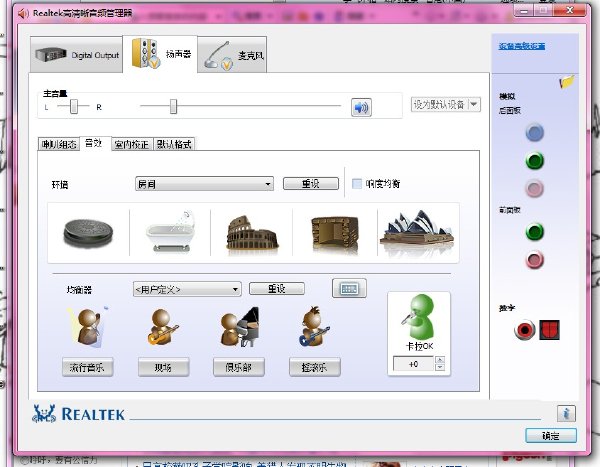This screenshot has height=467, width=600.
Task: Click the square red optical digital jack
Action: (549, 330)
